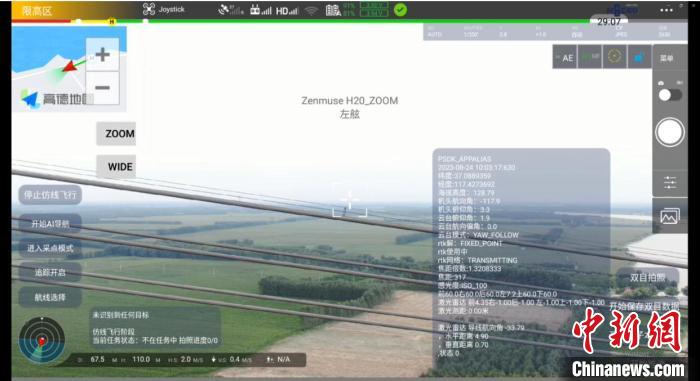The width and height of the screenshot is (700, 381).
Task: Open the photo gallery playback icon
Action: point(670,216)
